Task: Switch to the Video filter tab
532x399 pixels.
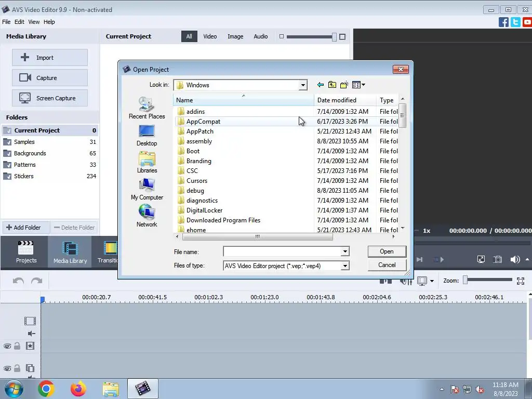Action: 210,36
